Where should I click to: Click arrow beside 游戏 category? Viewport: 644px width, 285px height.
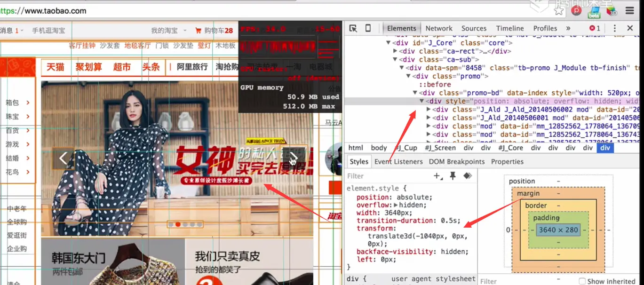28,144
